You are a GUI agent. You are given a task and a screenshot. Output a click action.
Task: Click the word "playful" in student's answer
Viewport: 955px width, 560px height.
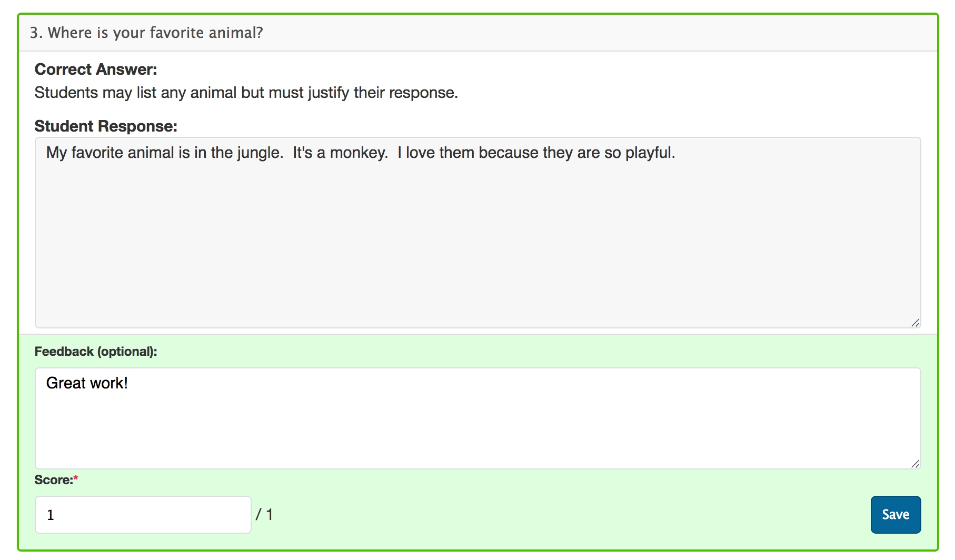(648, 153)
